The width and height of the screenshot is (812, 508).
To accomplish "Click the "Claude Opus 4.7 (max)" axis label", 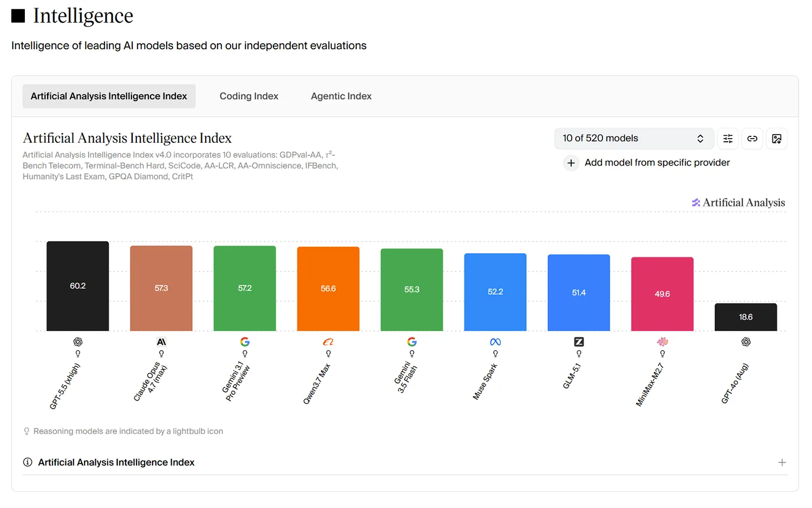I will pos(150,382).
